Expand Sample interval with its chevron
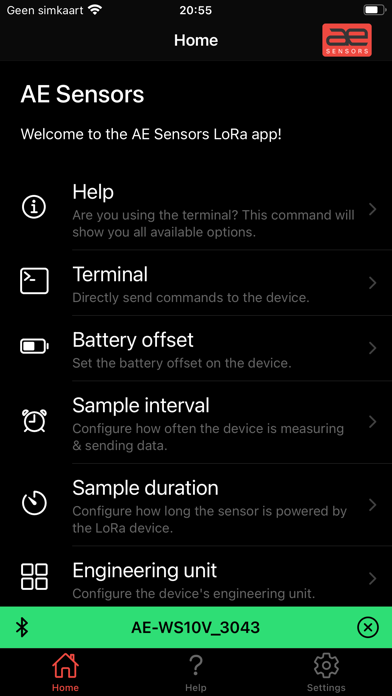Viewport: 392px width, 696px height. coord(372,422)
